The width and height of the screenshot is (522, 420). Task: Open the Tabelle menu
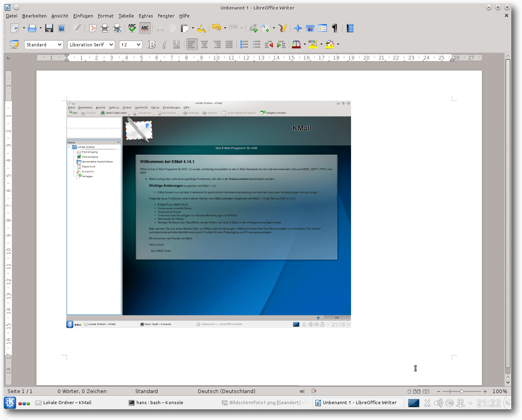126,16
